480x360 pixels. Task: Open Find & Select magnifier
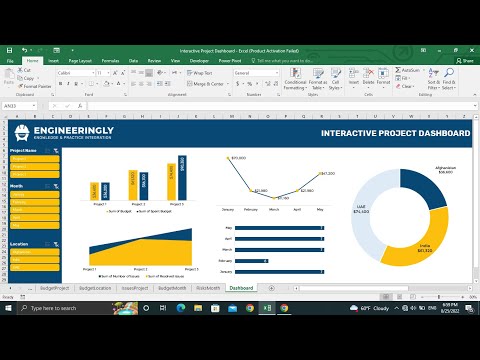click(449, 79)
